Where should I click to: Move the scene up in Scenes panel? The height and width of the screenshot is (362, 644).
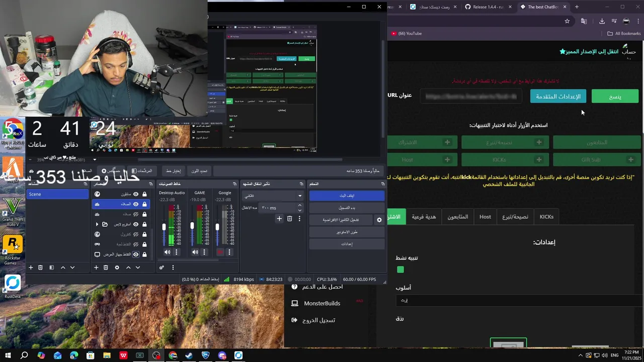pos(63,267)
